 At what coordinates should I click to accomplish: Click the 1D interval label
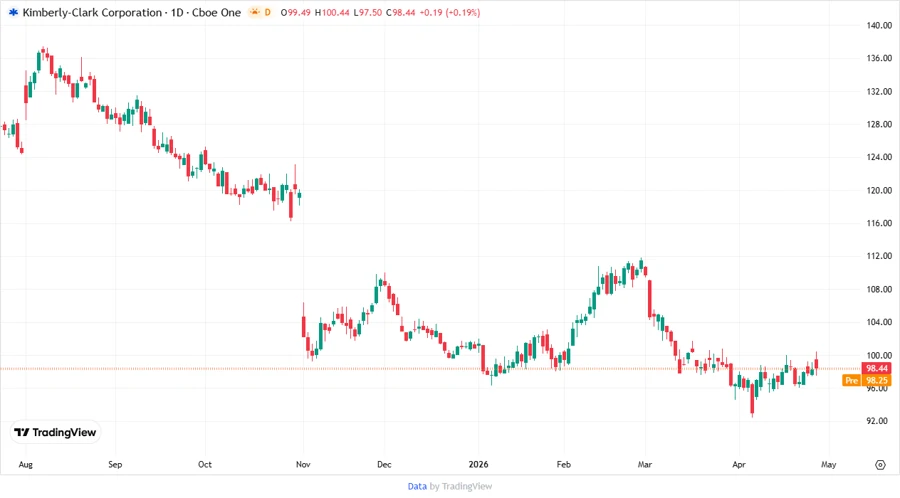click(177, 12)
